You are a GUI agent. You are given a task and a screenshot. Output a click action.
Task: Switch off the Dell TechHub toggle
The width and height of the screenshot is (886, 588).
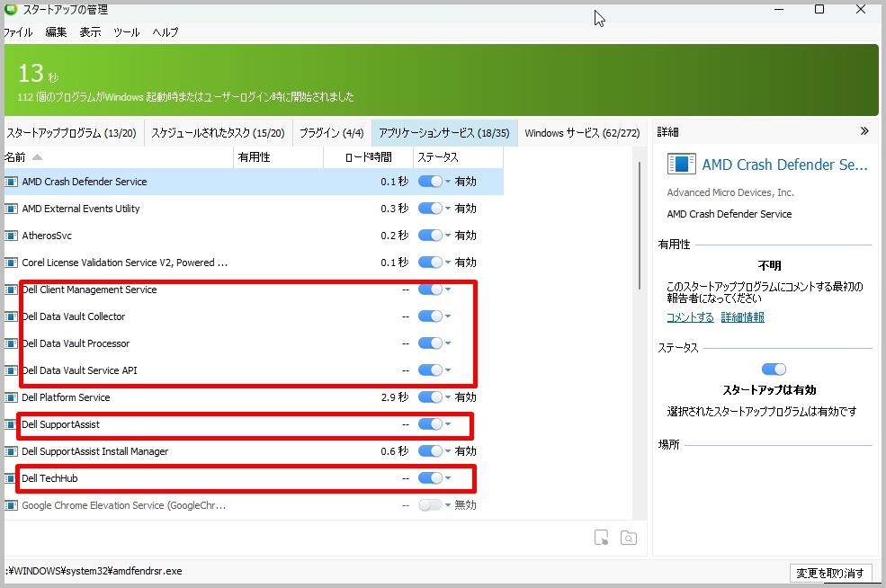point(430,477)
